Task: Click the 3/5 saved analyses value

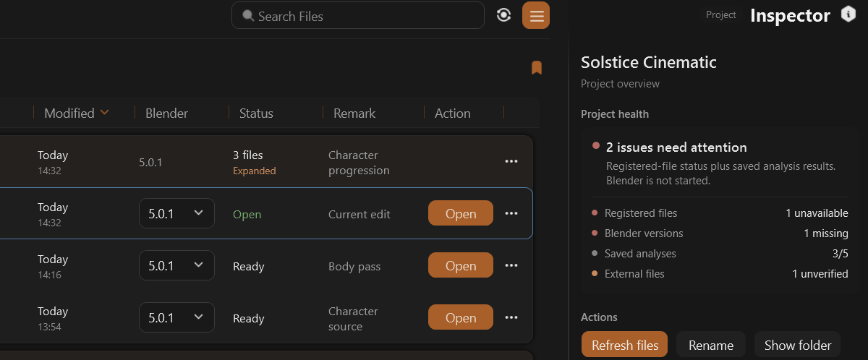Action: click(840, 254)
